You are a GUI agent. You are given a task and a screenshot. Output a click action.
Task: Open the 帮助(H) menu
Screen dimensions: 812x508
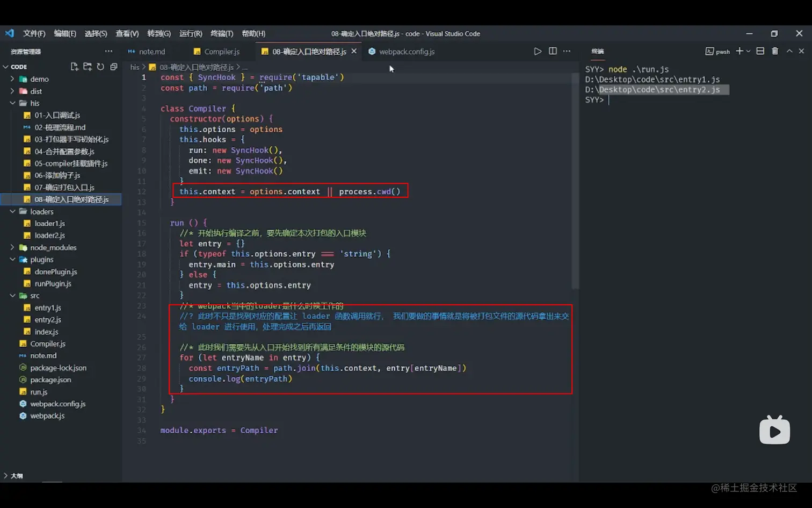(x=253, y=33)
